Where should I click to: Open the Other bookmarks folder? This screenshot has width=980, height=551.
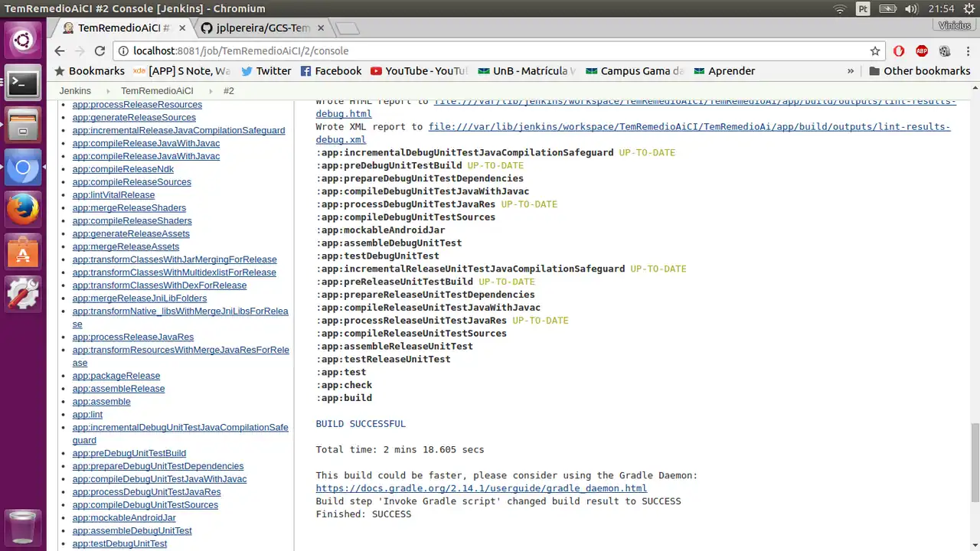point(919,70)
